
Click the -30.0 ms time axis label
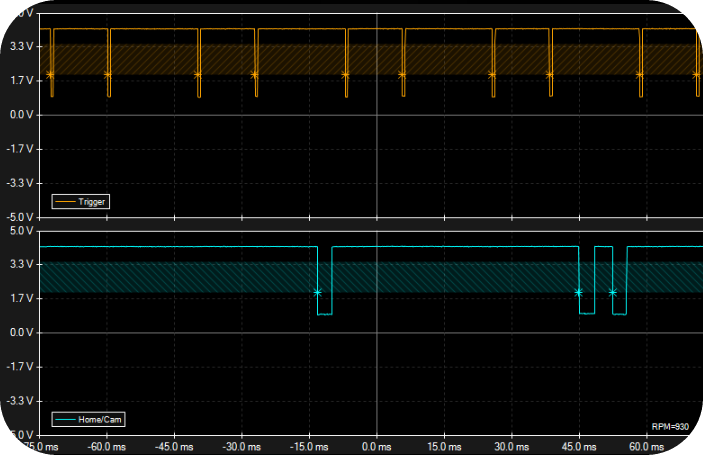click(x=242, y=447)
